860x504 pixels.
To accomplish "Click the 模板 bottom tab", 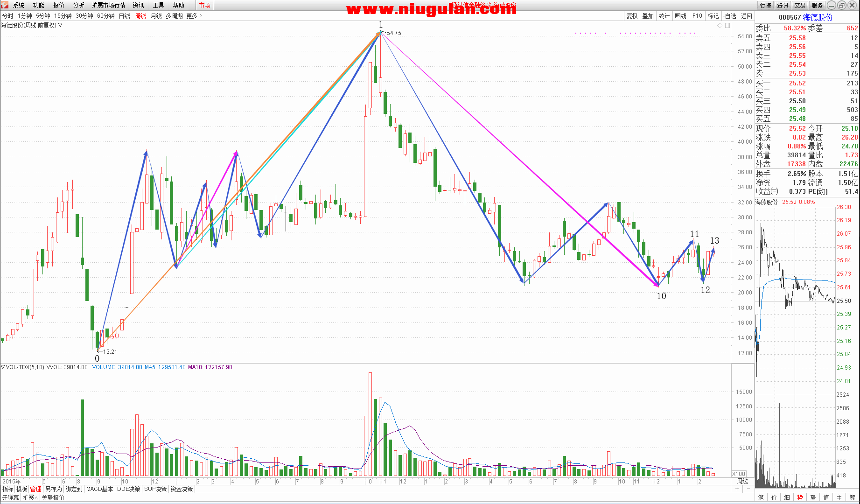I will [x=22, y=489].
